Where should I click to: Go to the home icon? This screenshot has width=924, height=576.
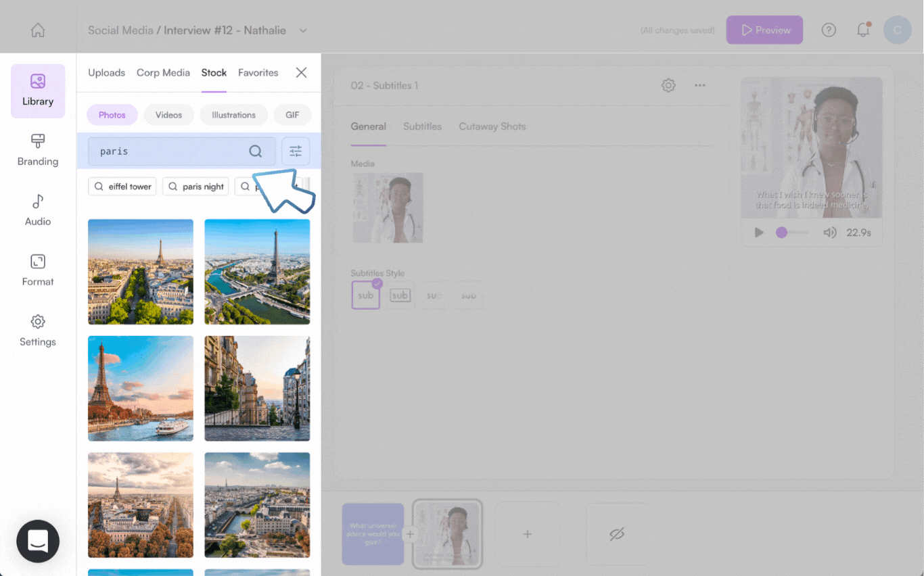click(38, 30)
